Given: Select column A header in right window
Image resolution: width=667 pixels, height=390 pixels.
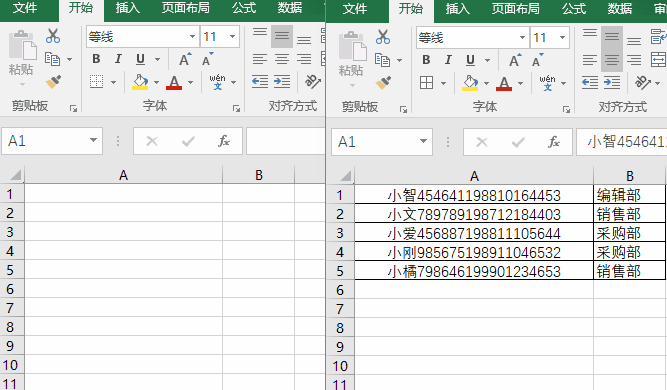Looking at the screenshot, I should pyautogui.click(x=474, y=176).
